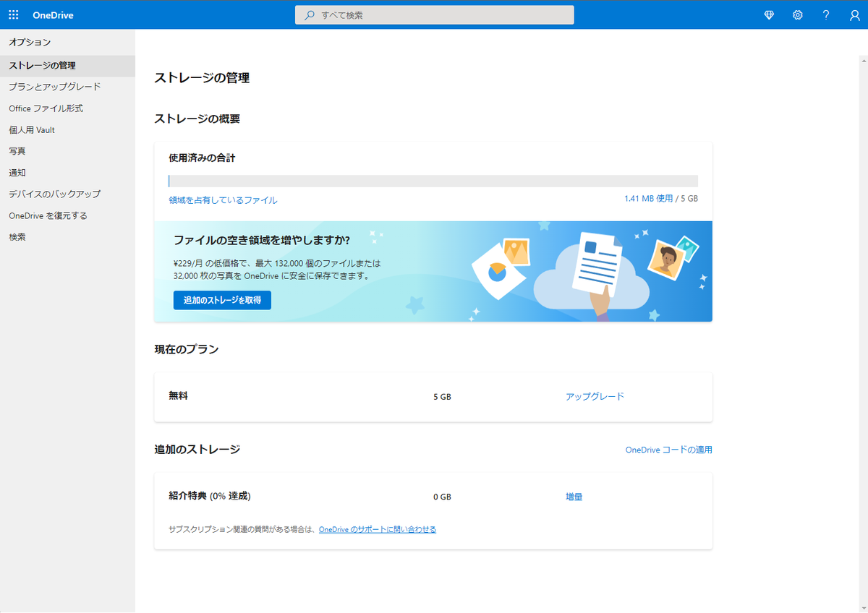Viewport: 868px width, 613px height.
Task: Click 領域を占有しているファイル link
Action: [223, 200]
